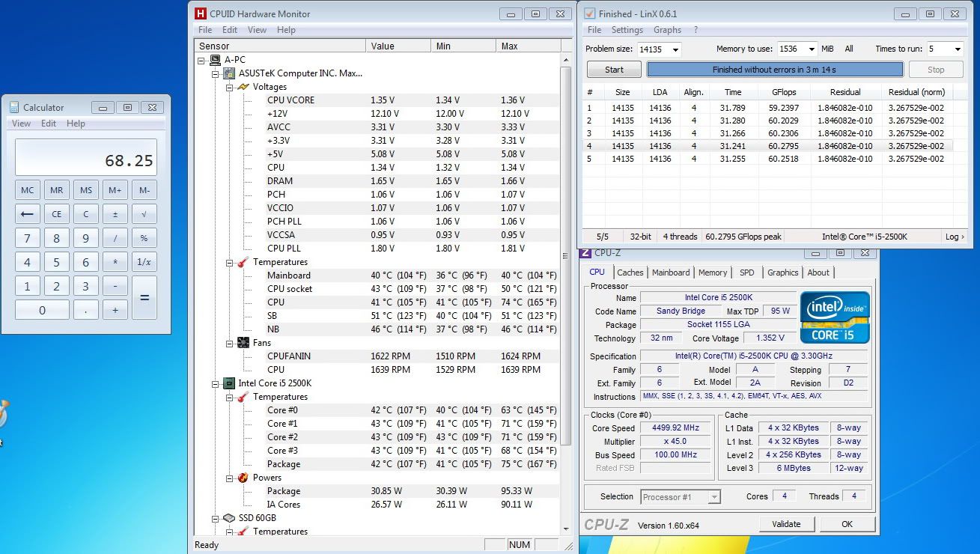
Task: Click the equals button in Calculator
Action: (x=144, y=297)
